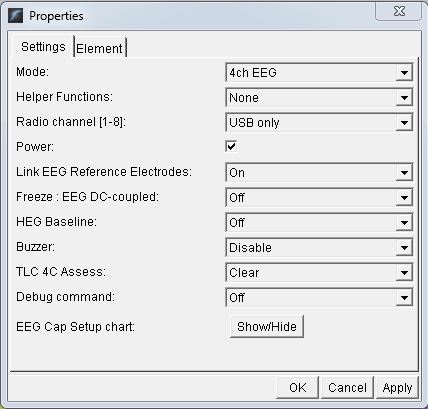Switch to the Element tab

[100, 48]
